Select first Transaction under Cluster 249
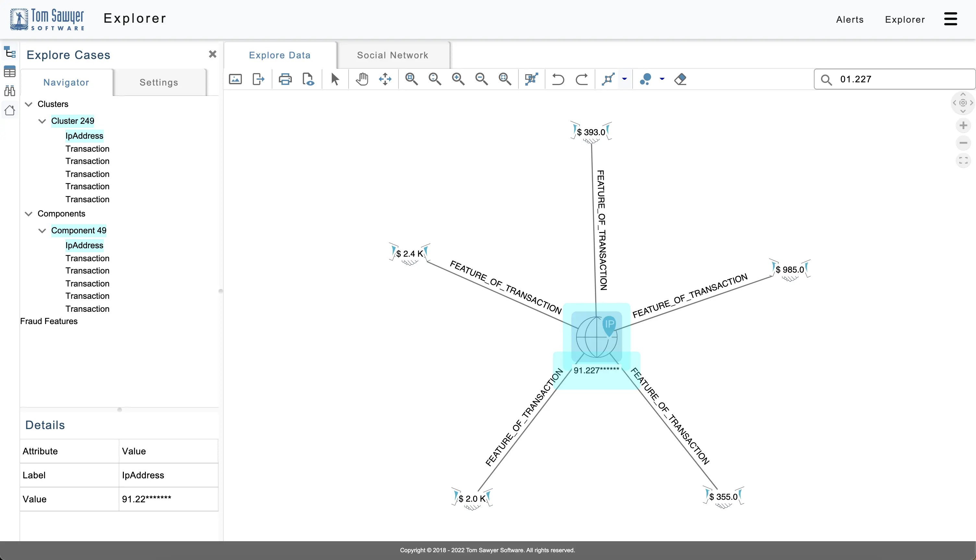The width and height of the screenshot is (976, 560). pos(87,149)
